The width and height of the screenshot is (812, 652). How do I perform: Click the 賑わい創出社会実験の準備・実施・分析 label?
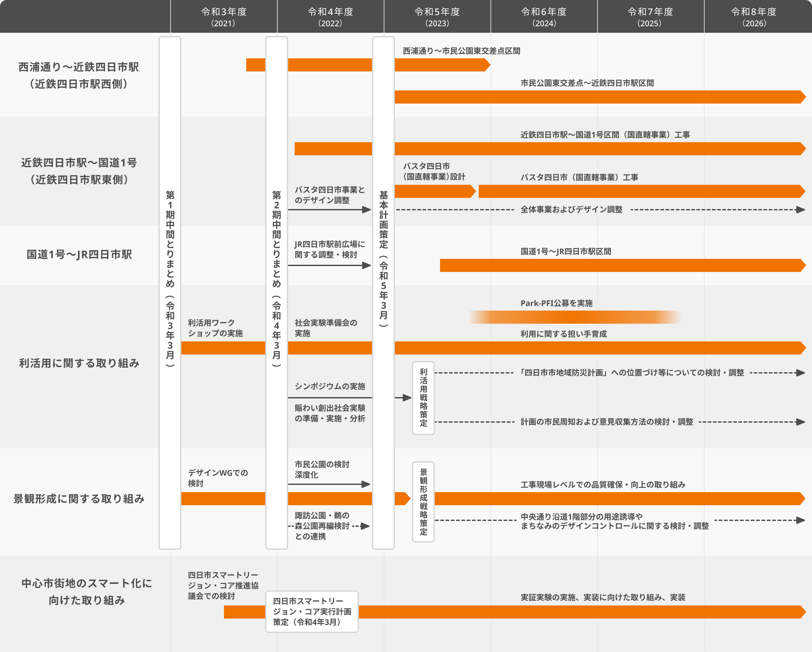point(330,413)
